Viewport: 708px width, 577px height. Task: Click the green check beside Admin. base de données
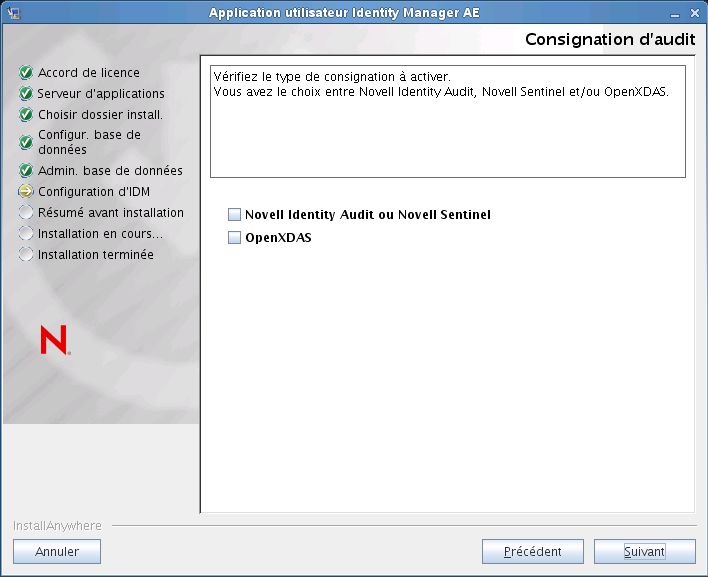point(26,171)
